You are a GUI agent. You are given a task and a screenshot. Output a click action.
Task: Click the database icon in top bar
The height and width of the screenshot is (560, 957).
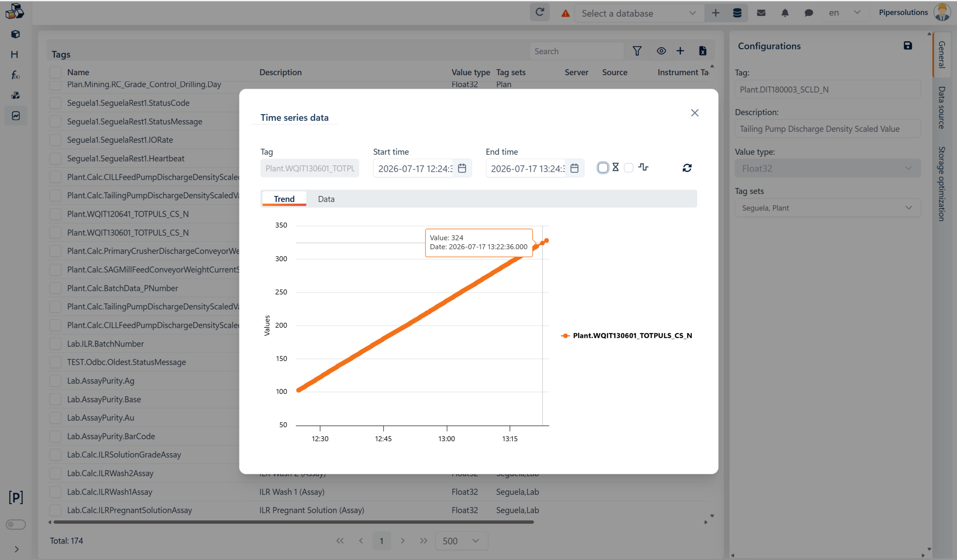737,13
